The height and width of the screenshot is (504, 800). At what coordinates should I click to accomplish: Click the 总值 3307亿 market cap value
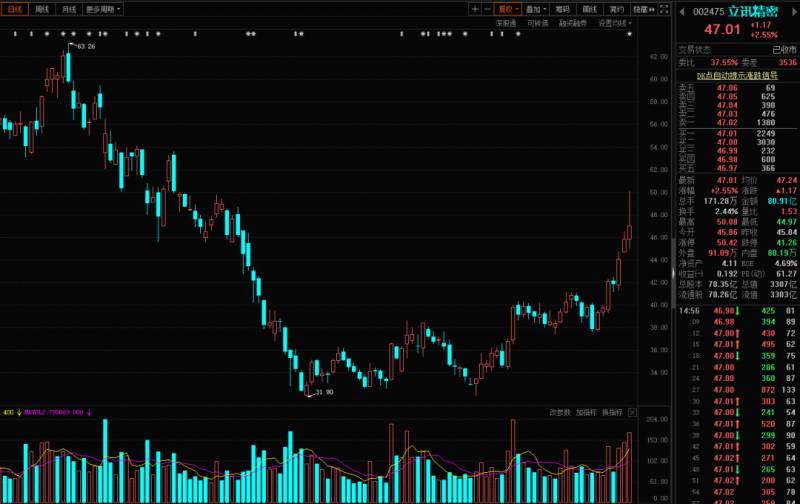pyautogui.click(x=784, y=284)
